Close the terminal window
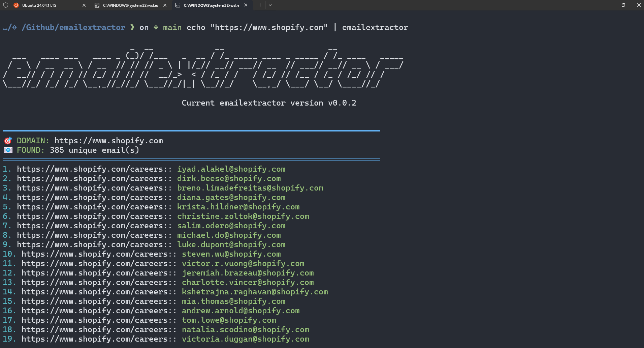The width and height of the screenshot is (644, 348). (x=639, y=5)
